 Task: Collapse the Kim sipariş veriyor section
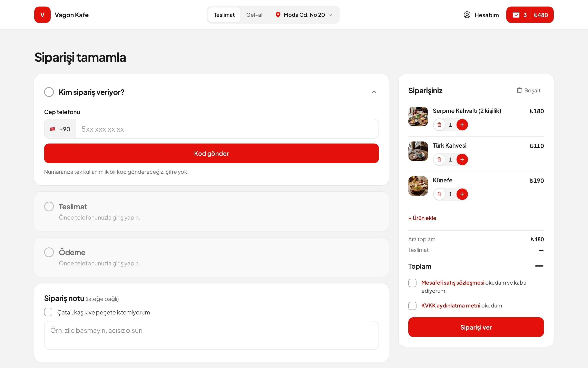point(374,92)
